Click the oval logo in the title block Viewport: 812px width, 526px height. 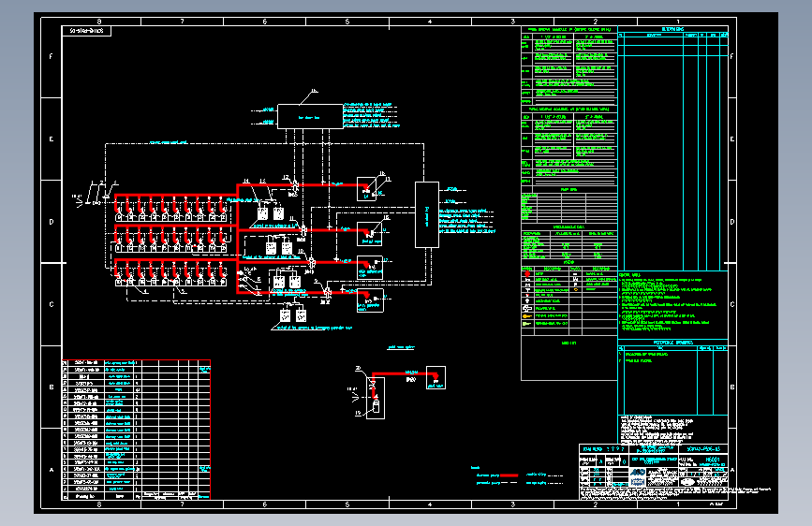687,482
